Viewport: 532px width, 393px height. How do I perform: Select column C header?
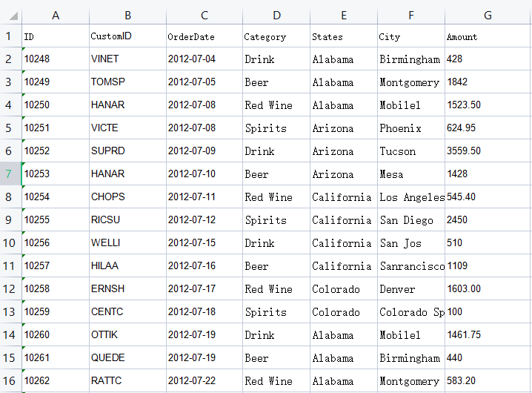(x=205, y=16)
